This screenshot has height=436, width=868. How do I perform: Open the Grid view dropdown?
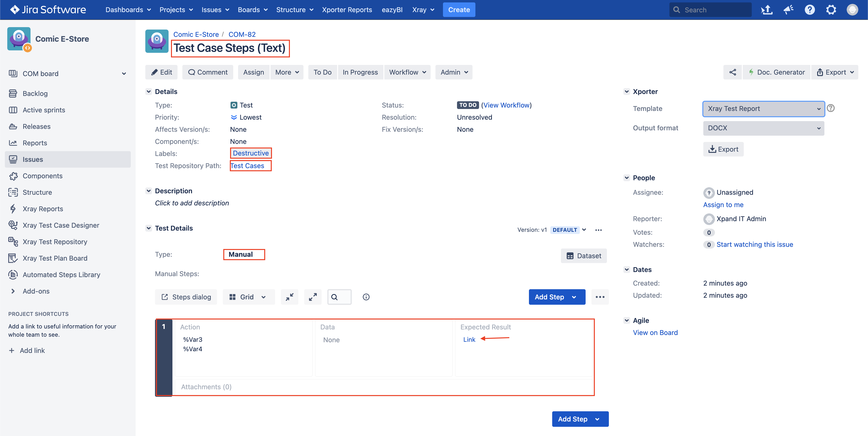[248, 297]
